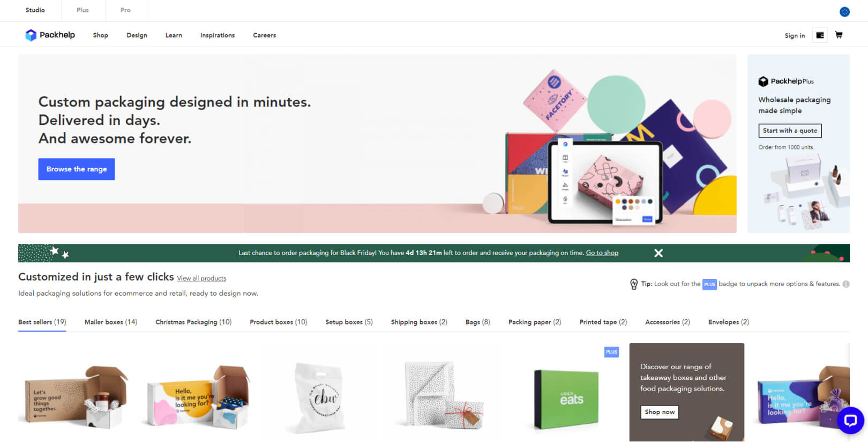Viewport: 868px width, 442px height.
Task: Open the wallet icon in header
Action: 820,35
